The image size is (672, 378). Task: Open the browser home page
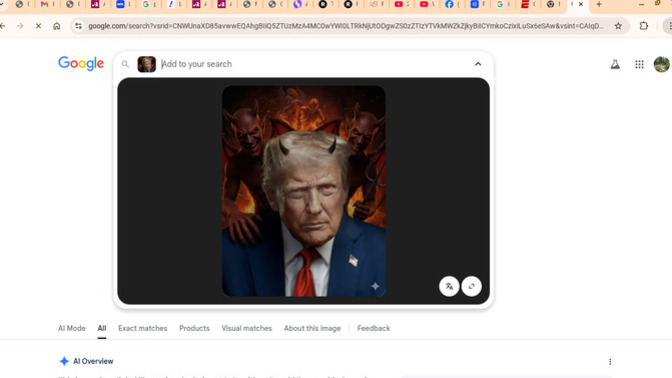[57, 26]
